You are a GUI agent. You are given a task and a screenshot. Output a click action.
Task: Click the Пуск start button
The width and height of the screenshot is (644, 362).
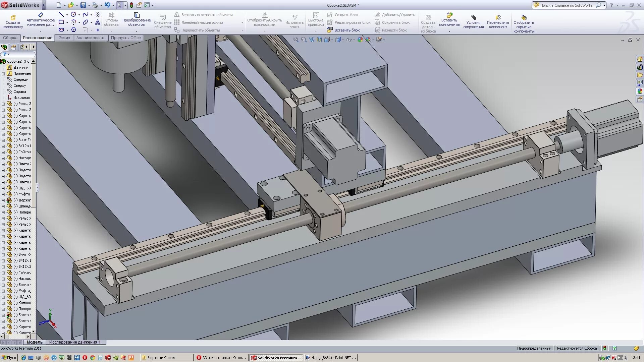coord(9,358)
